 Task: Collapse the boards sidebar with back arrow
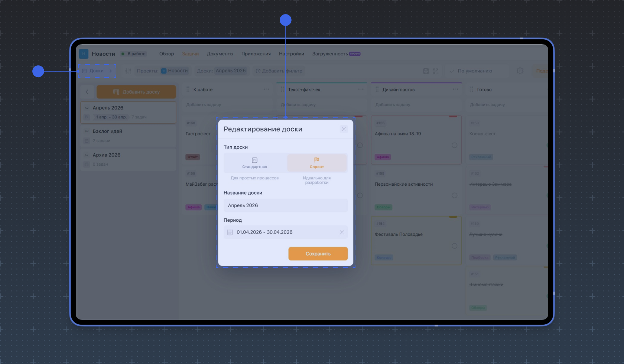tap(87, 92)
